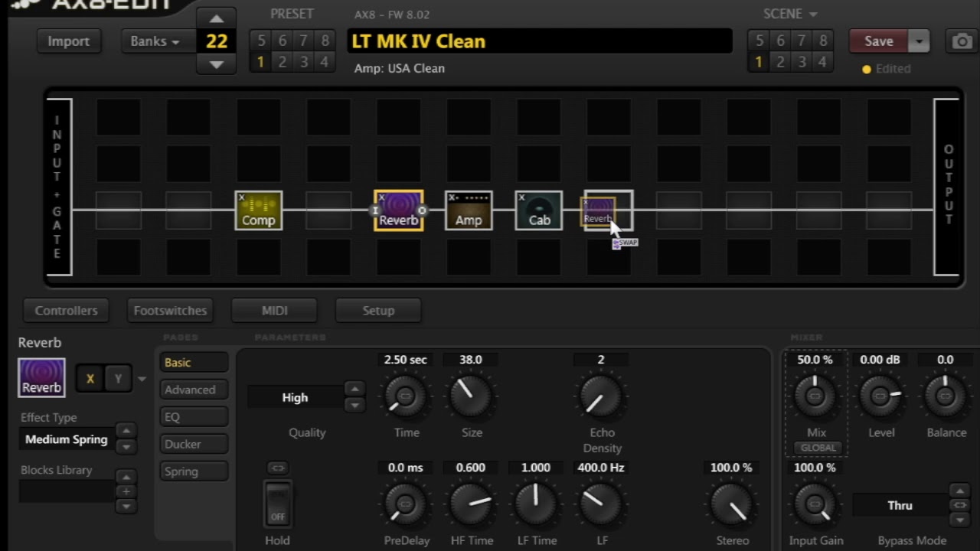Click the Bypass Mode value Thru

pyautogui.click(x=900, y=505)
